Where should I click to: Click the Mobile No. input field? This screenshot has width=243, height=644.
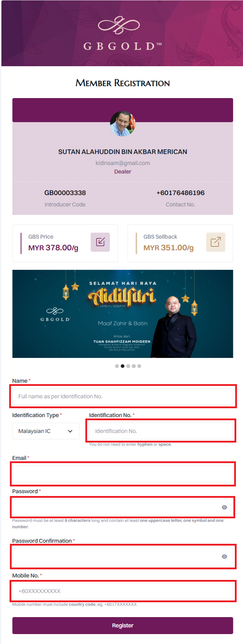coord(123,591)
